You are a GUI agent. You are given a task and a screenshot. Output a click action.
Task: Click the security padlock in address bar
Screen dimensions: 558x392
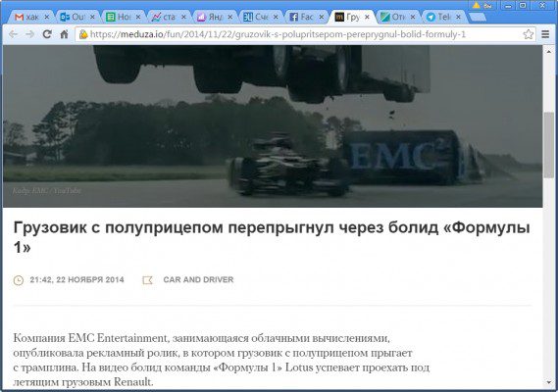tap(83, 34)
